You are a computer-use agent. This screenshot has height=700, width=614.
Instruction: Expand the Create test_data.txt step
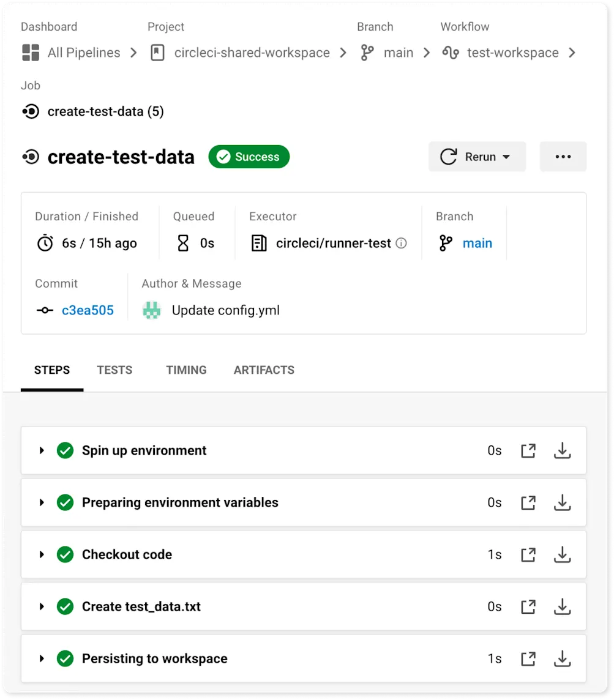tap(42, 606)
